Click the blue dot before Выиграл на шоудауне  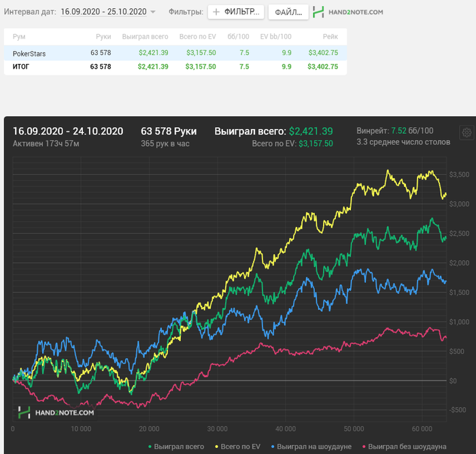tap(273, 447)
